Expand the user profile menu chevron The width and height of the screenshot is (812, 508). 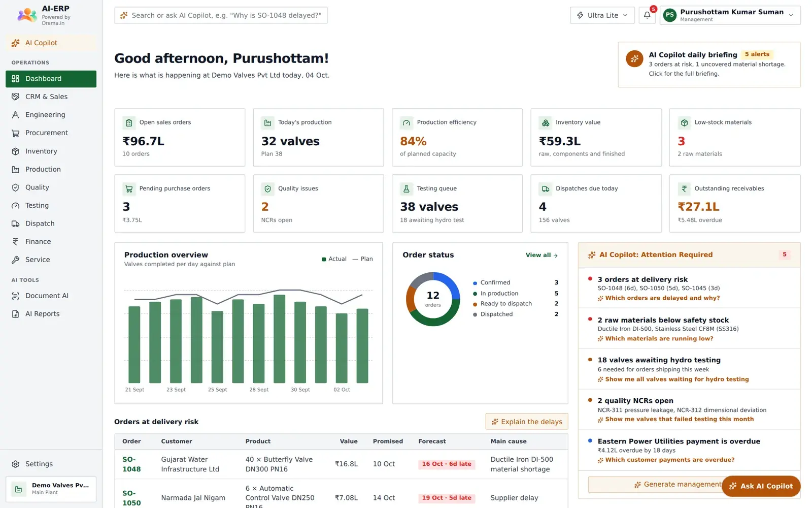coord(791,15)
